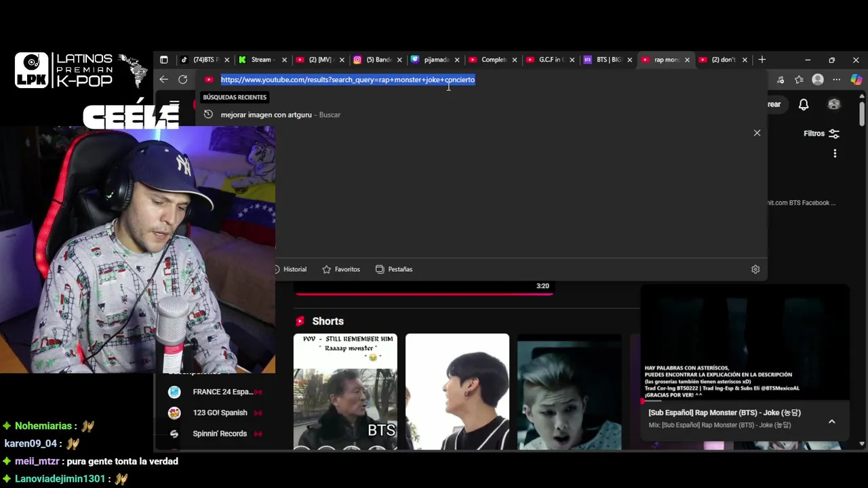Screen dimensions: 868x488
Task: Open Favoritos in the address dropdown
Action: point(341,269)
